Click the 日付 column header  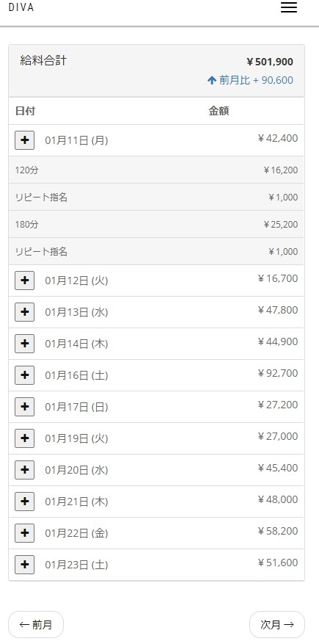click(x=25, y=111)
